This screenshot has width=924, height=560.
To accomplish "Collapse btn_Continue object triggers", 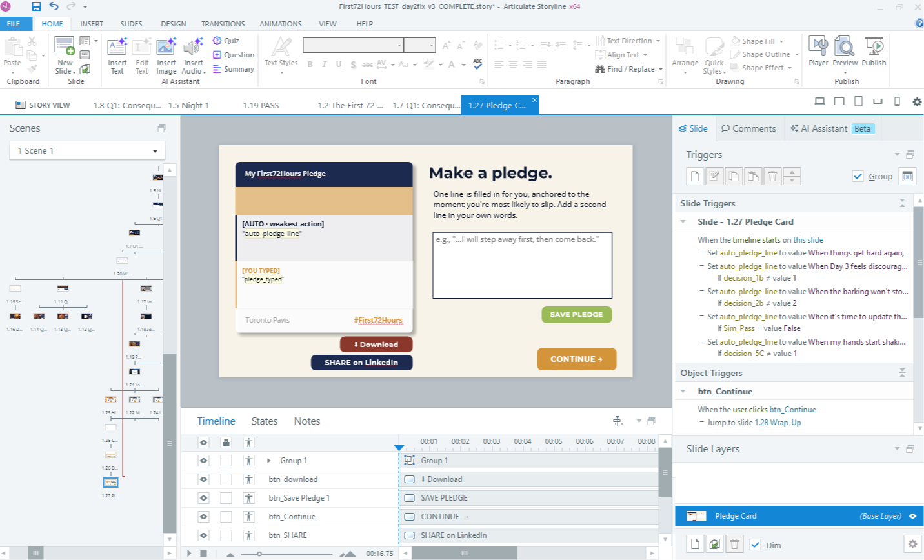I will tap(683, 391).
